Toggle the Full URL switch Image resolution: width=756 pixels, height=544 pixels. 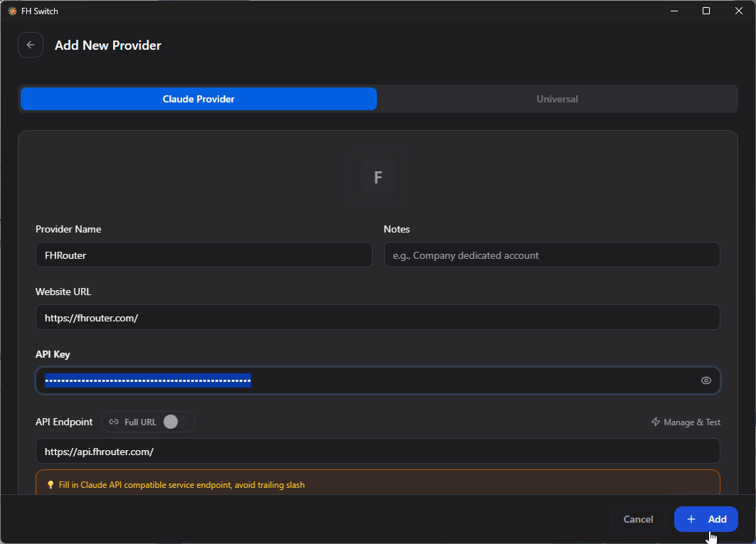coord(175,422)
